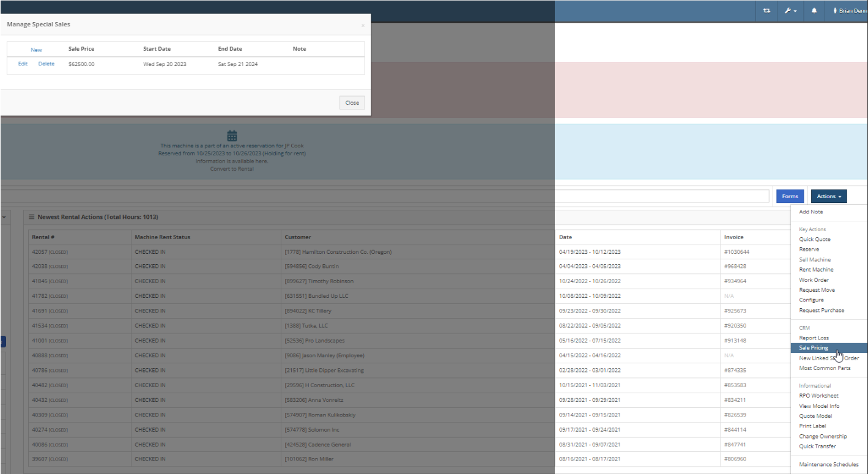Image resolution: width=868 pixels, height=474 pixels.
Task: Click the Forms button
Action: pyautogui.click(x=790, y=196)
